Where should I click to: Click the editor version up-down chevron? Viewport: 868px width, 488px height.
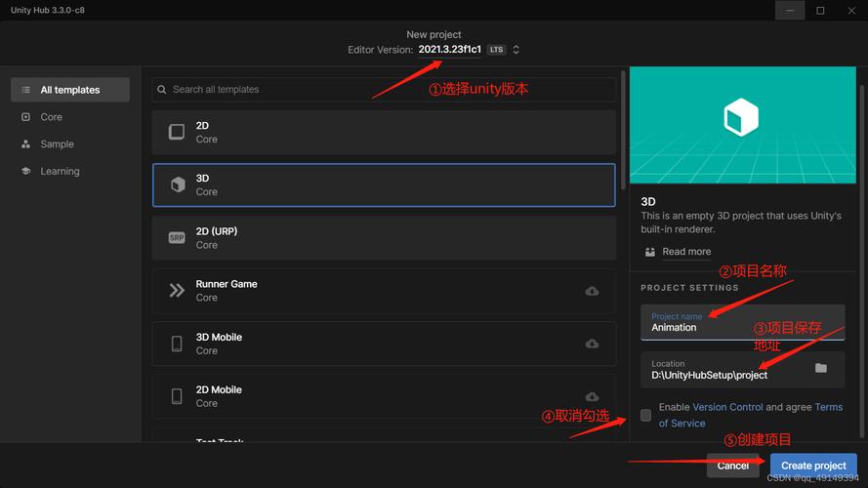(x=517, y=50)
